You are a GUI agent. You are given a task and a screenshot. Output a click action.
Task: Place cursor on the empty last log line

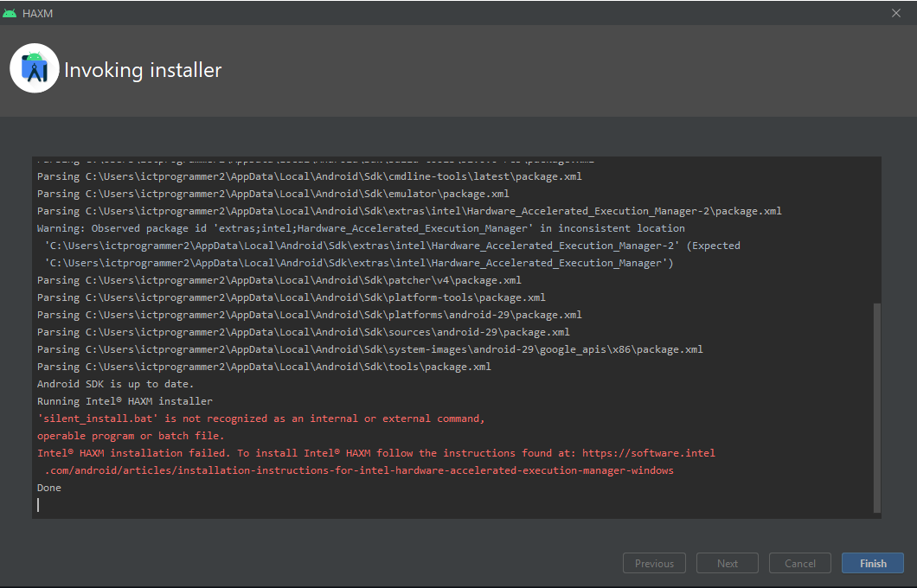click(x=456, y=505)
